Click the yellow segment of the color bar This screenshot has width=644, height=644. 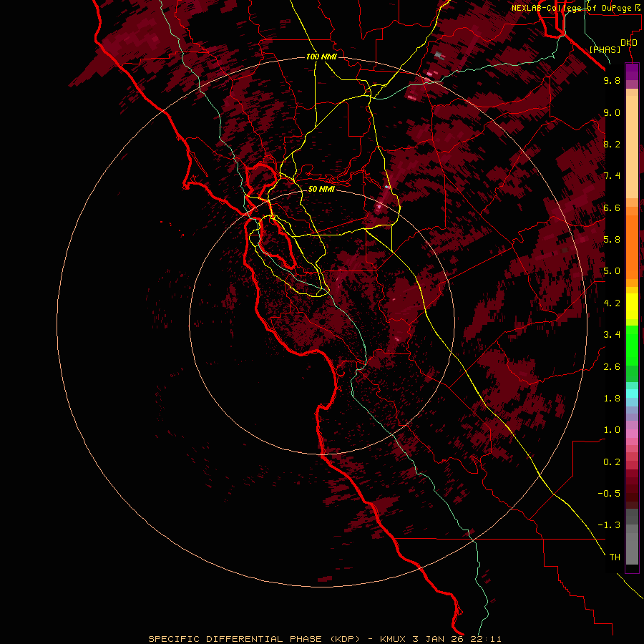coord(632,306)
